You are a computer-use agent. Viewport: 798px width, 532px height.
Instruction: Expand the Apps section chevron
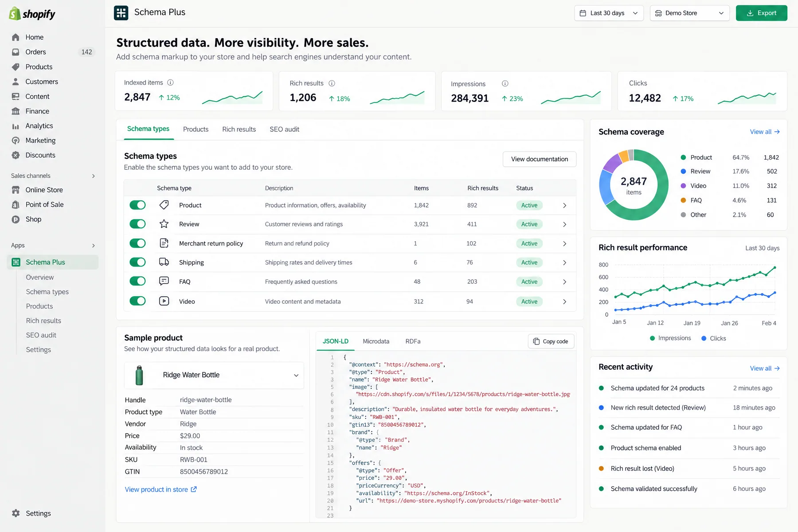click(94, 246)
